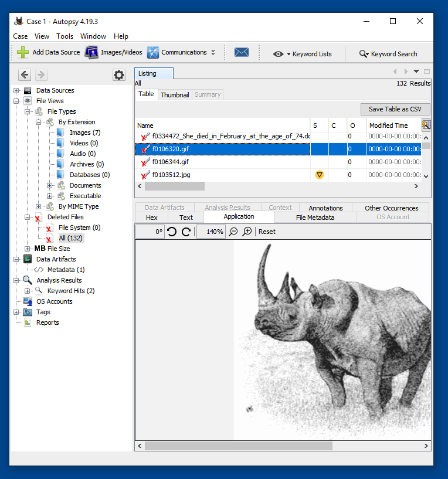The height and width of the screenshot is (479, 448).
Task: Click the rhinoceros image preview
Action: pos(332,339)
